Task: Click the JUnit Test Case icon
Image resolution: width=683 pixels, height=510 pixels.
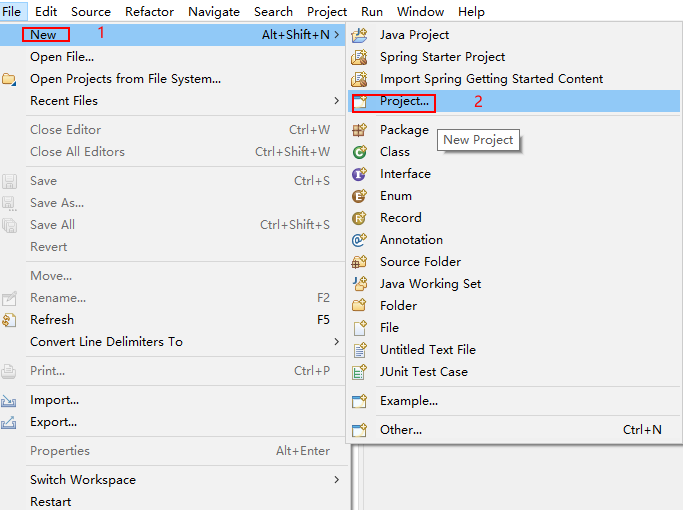Action: click(360, 372)
